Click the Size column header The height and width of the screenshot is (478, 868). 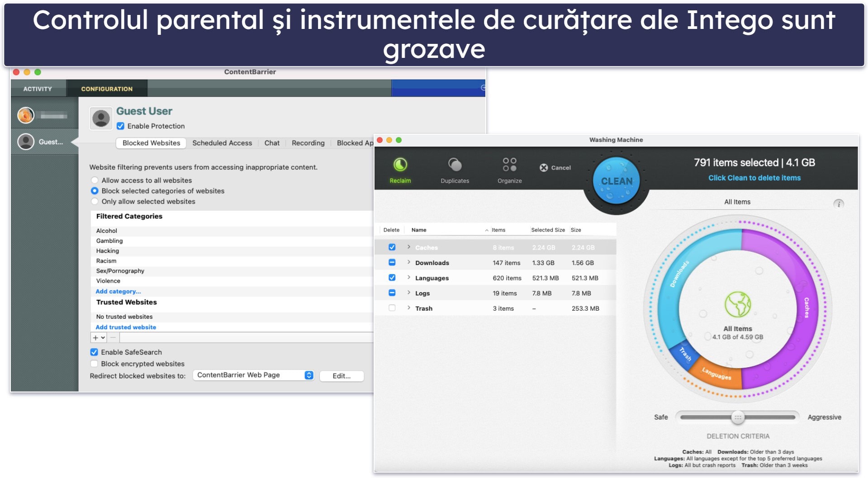tap(575, 230)
